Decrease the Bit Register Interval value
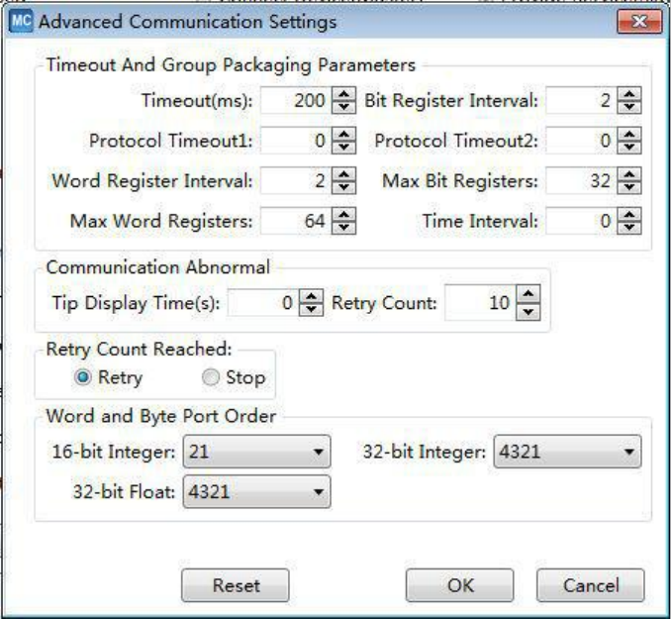The width and height of the screenshot is (672, 619). click(x=628, y=105)
